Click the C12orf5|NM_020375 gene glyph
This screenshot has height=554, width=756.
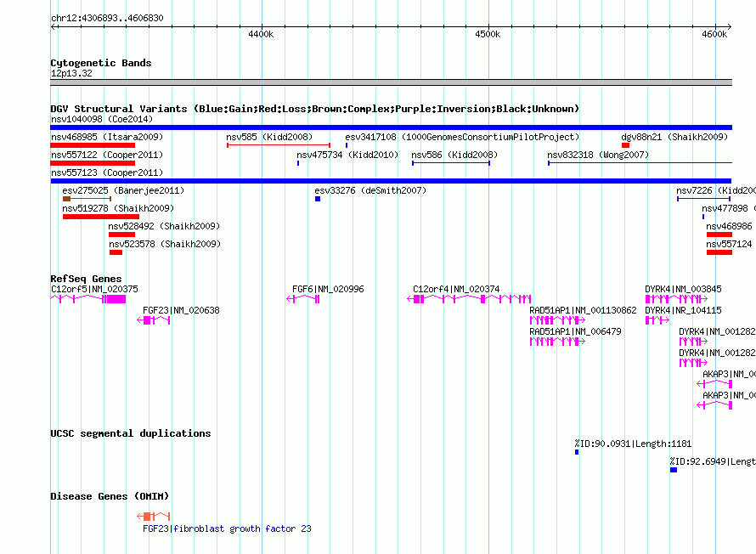[x=88, y=299]
